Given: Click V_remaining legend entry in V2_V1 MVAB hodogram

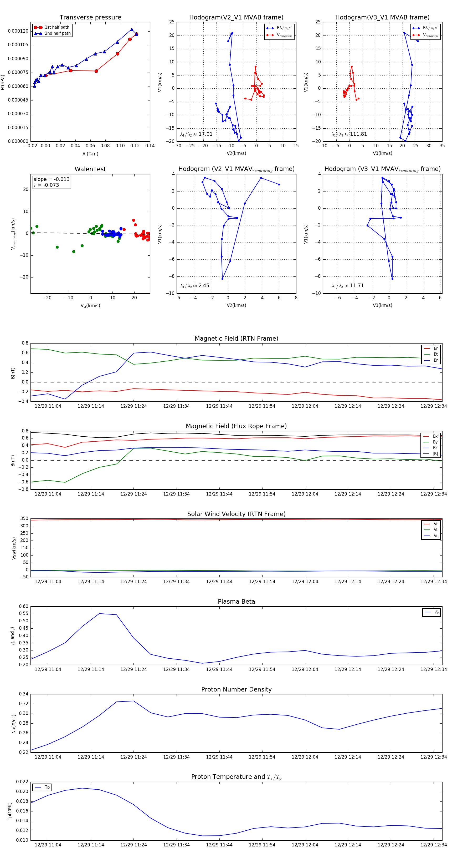Looking at the screenshot, I should 279,35.
